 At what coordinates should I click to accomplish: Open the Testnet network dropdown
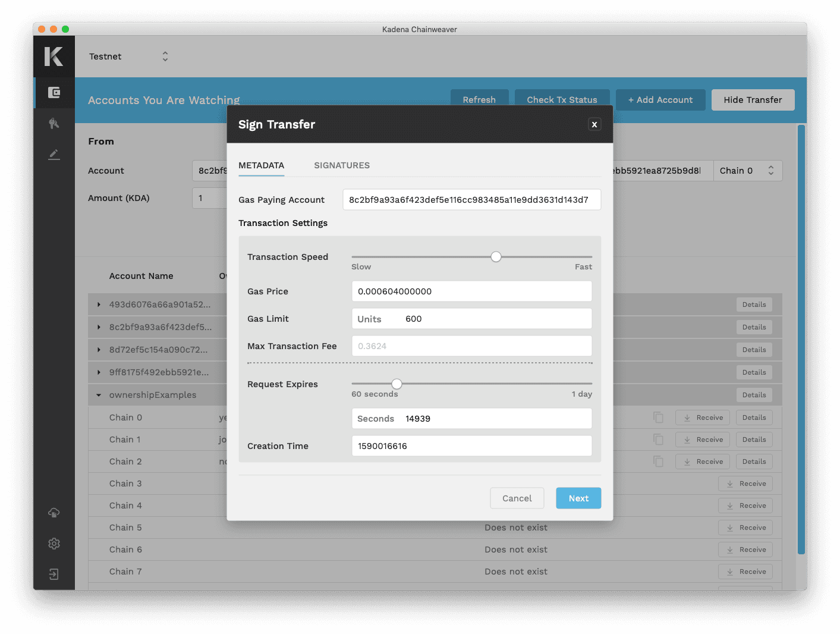click(x=129, y=57)
